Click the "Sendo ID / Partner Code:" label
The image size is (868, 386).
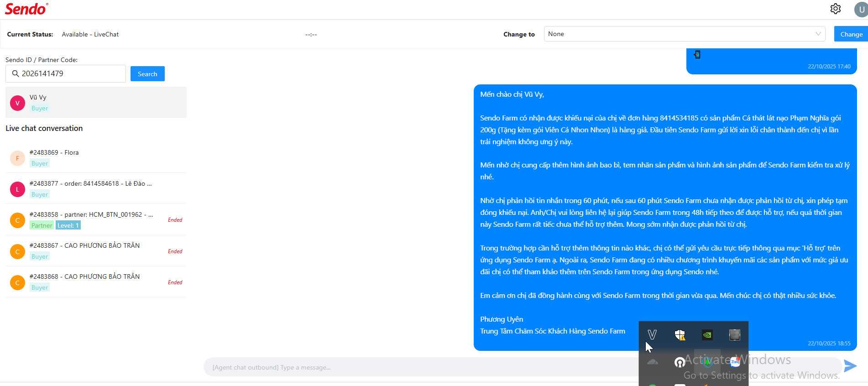pos(42,60)
